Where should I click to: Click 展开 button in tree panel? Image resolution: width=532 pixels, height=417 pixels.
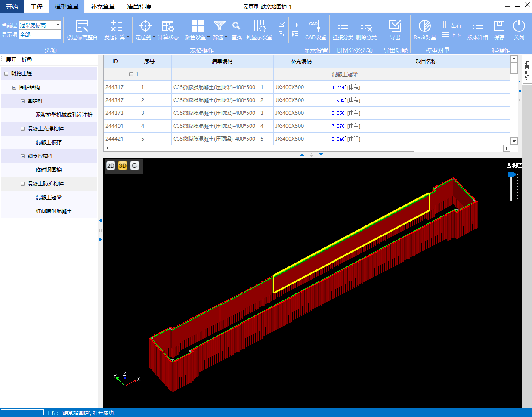point(11,60)
